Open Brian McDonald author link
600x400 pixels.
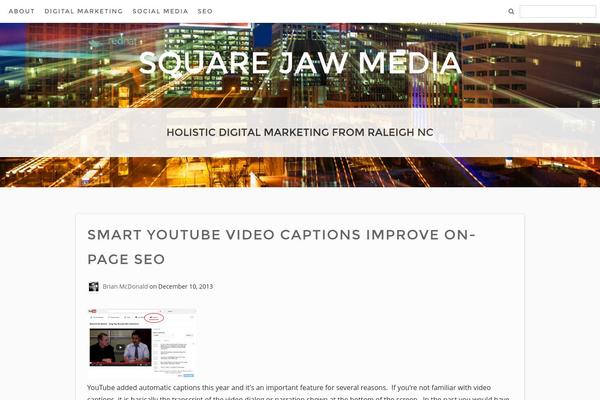125,287
